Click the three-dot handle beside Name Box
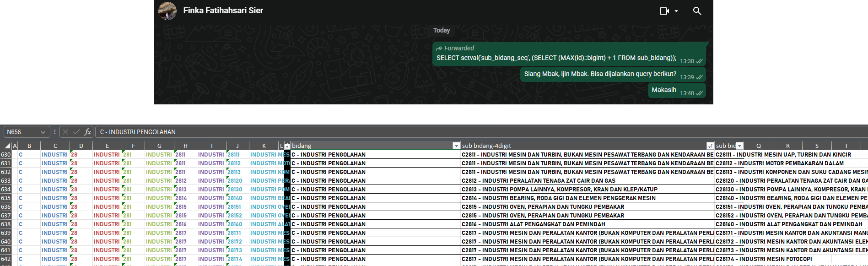Screen dimensions: 868x266 55,132
